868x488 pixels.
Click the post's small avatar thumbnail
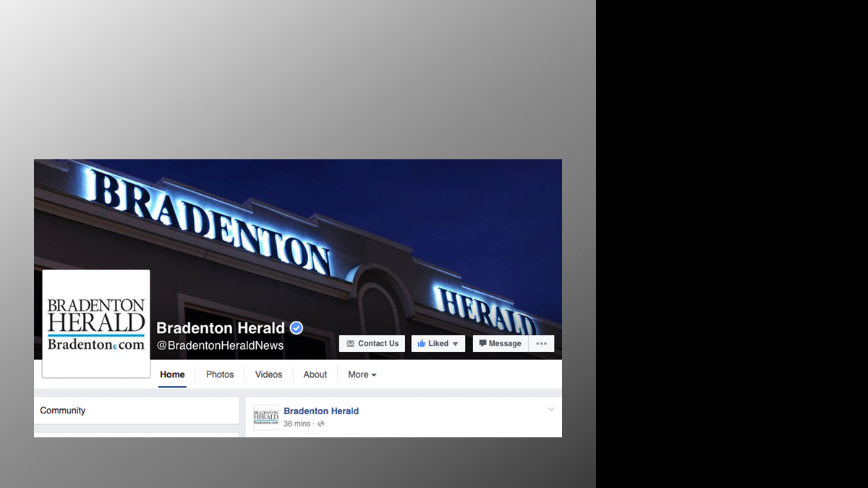265,418
